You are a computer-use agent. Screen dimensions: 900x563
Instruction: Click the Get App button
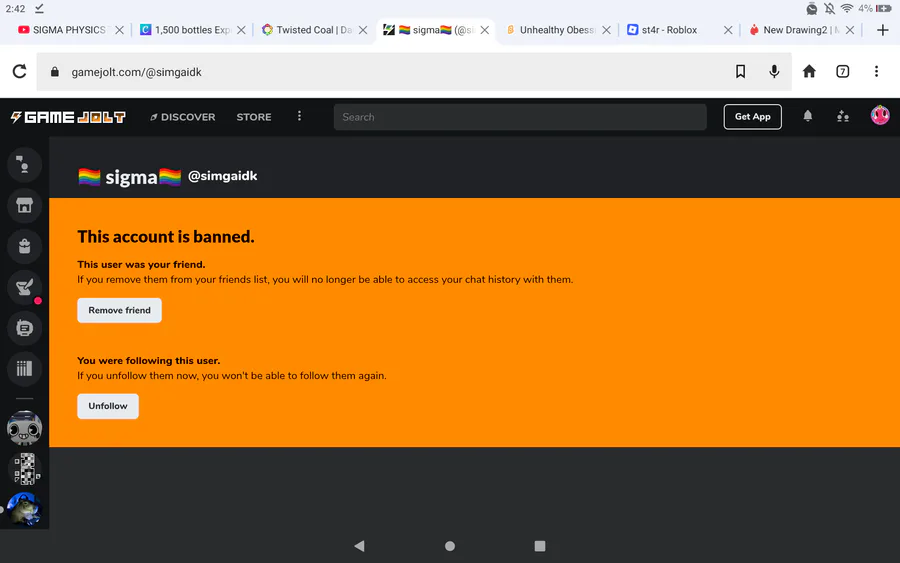(752, 117)
